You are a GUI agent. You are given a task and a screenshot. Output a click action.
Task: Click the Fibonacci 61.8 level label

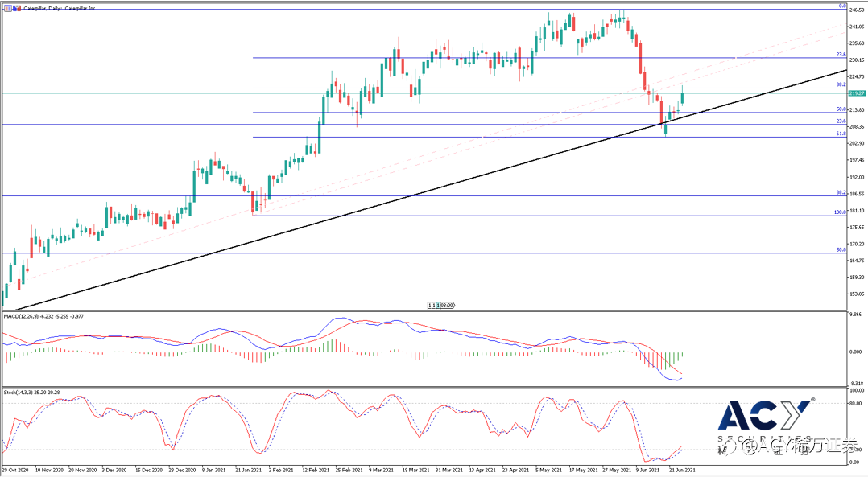(841, 134)
